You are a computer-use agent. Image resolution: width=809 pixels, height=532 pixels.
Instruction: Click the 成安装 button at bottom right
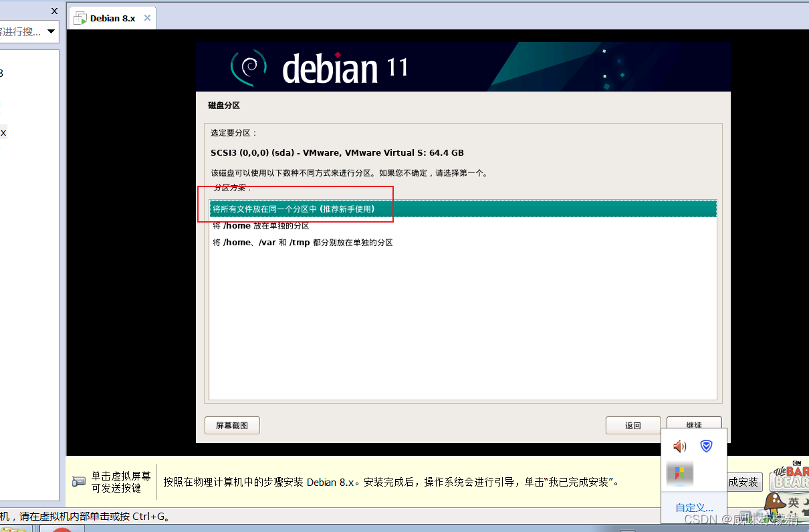(744, 482)
